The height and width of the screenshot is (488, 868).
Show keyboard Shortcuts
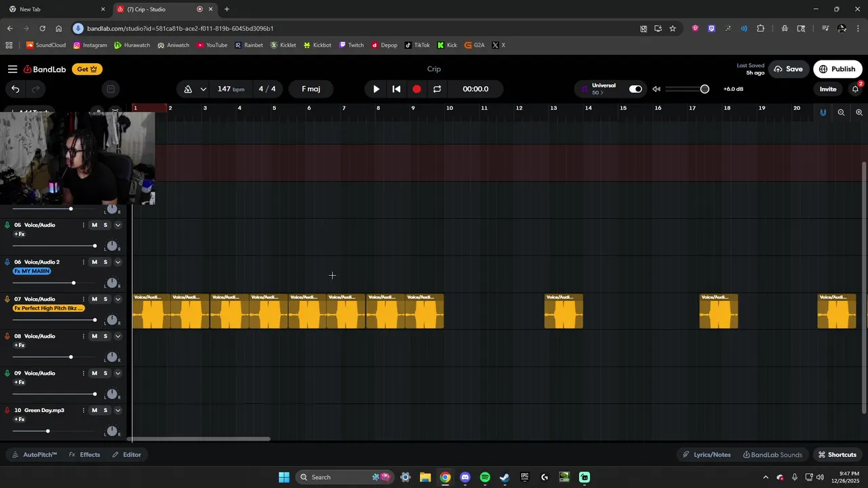coord(837,455)
